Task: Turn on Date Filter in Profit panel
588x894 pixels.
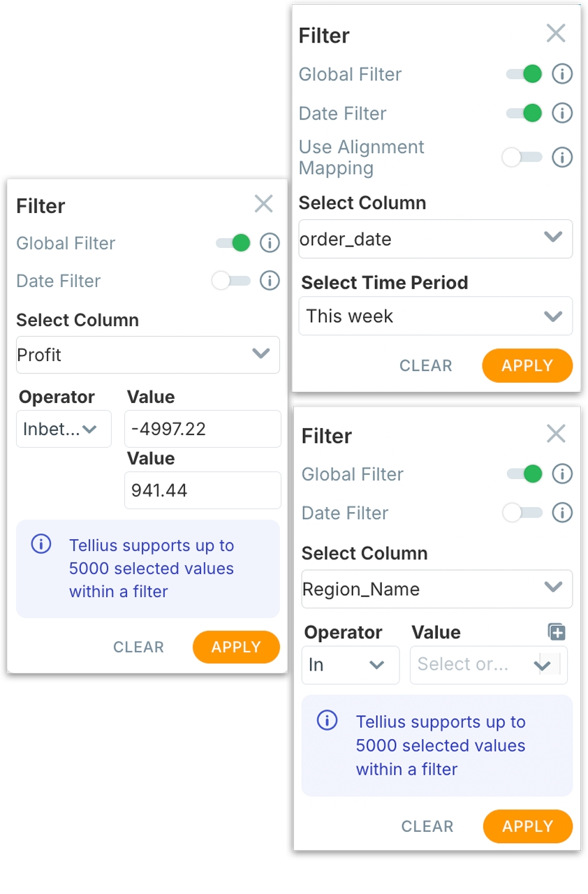Action: 231,281
